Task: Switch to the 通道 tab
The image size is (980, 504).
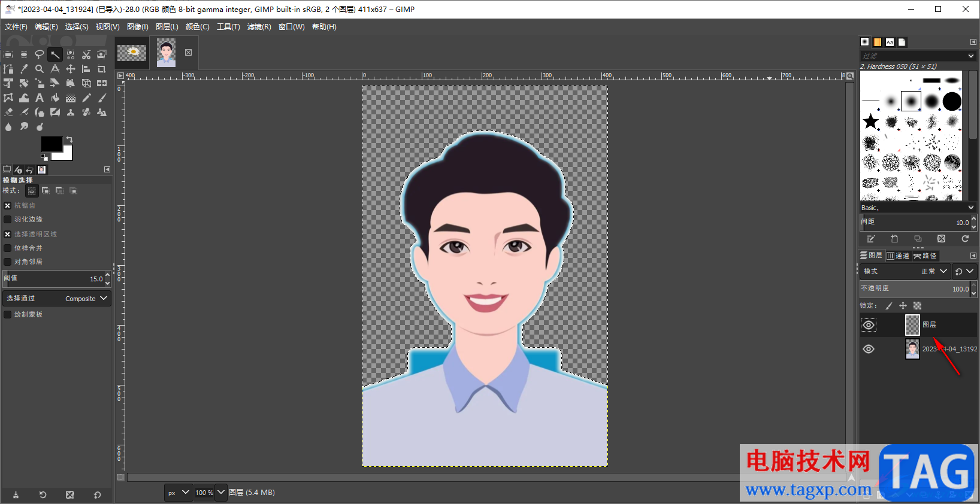Action: click(898, 256)
